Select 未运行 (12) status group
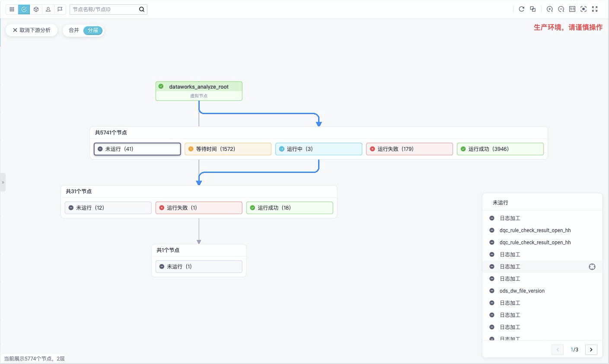Screen dimensions: 609x364 point(108,208)
